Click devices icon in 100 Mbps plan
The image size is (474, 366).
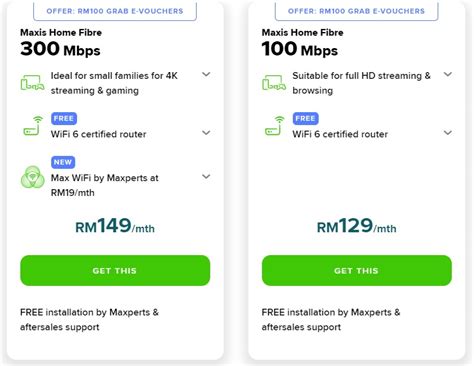pos(274,83)
